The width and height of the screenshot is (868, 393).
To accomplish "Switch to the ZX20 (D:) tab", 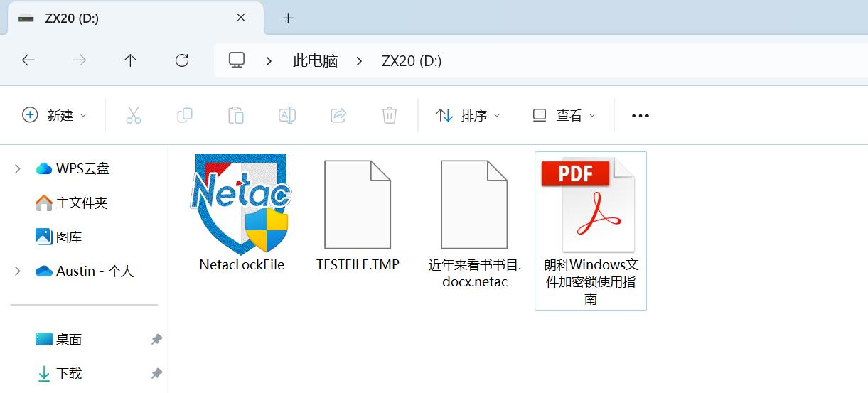I will click(135, 18).
